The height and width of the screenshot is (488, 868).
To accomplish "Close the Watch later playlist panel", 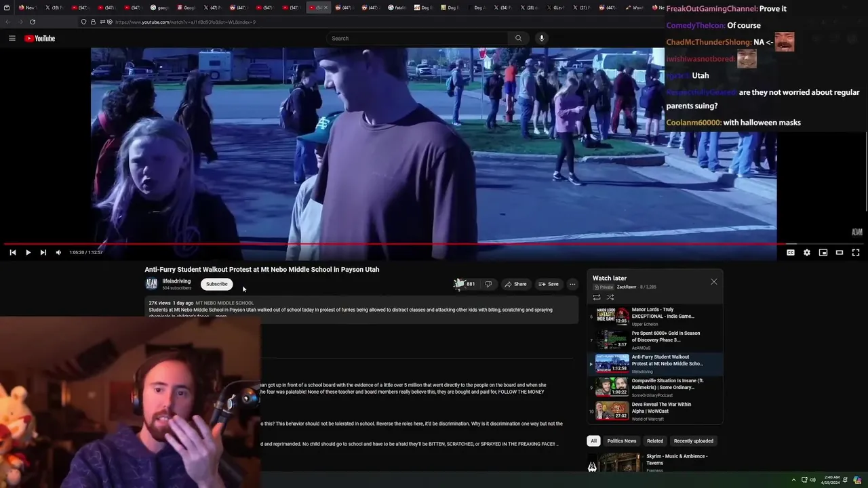I will click(713, 281).
